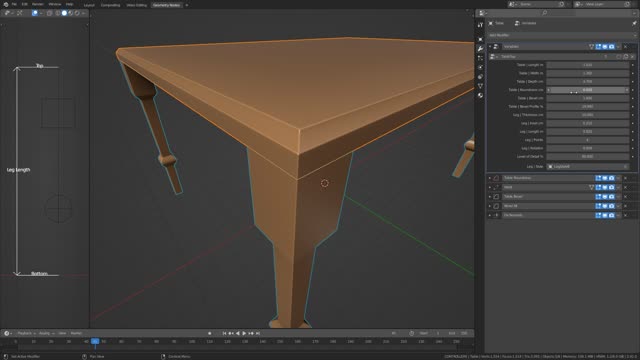
Task: Open the Object Data properties tab
Action: (x=480, y=86)
